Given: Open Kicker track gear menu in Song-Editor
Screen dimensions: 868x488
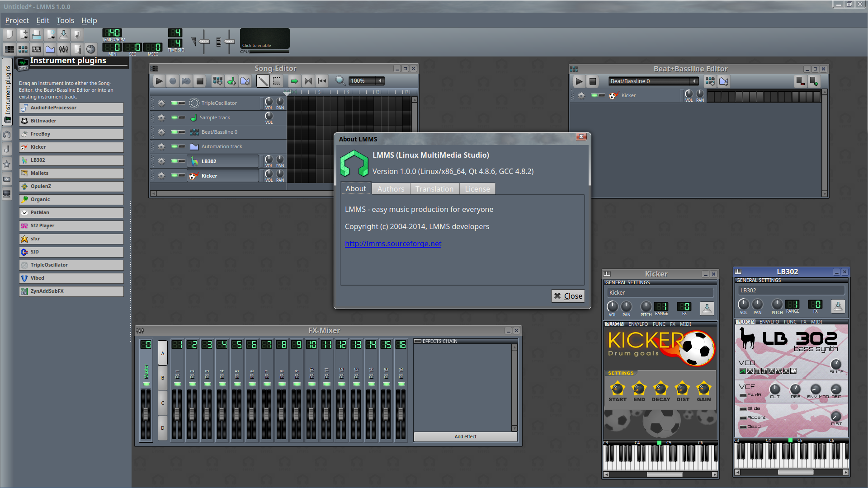Looking at the screenshot, I should click(x=161, y=175).
